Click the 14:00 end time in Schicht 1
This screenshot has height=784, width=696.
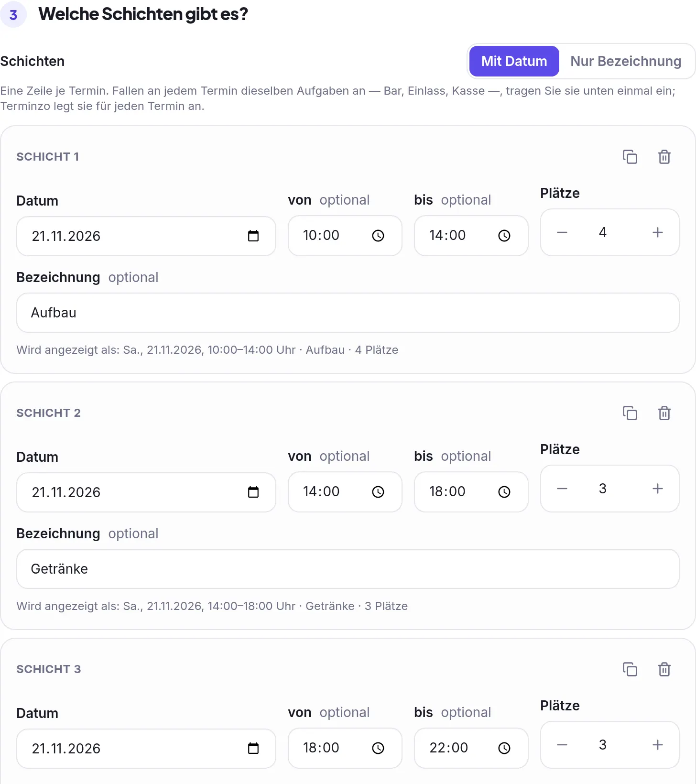click(x=447, y=235)
